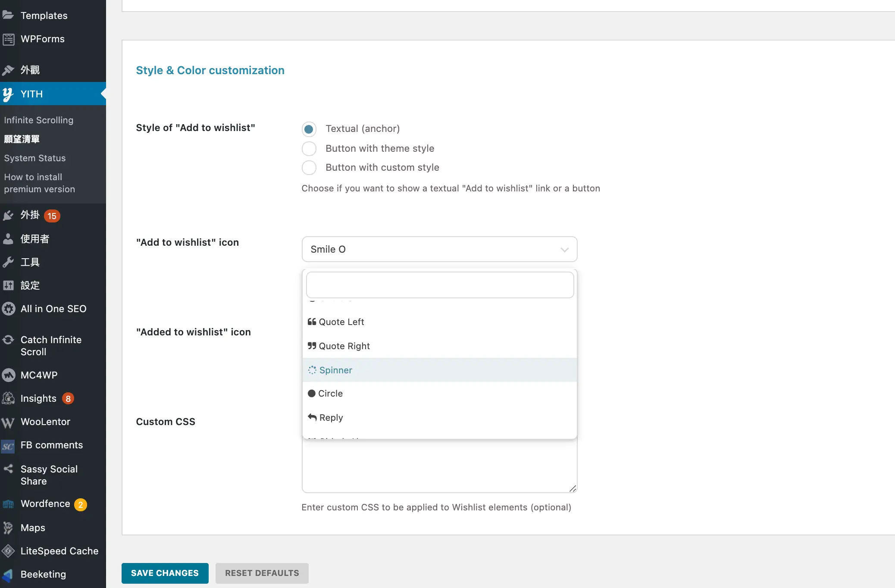This screenshot has height=588, width=895.
Task: Open System Status submenu item
Action: click(x=35, y=158)
